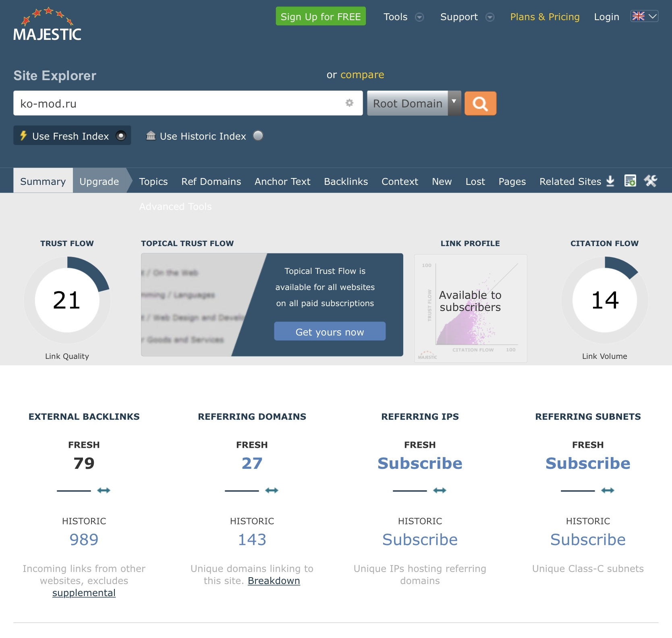Click the Get yours now button
Screen dimensions: 672x638
(330, 331)
